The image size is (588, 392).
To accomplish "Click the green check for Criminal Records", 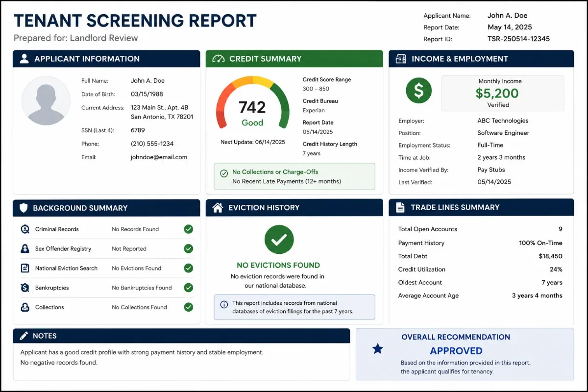I will [188, 229].
